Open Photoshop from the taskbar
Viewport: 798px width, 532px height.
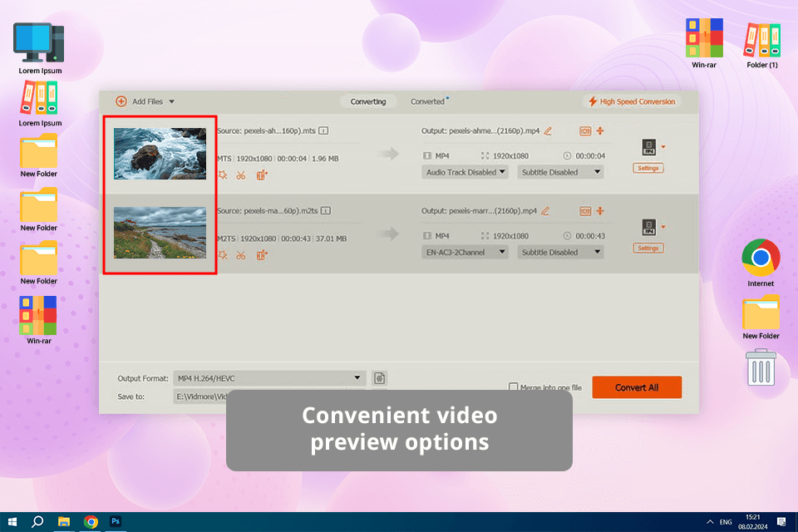pos(116,521)
